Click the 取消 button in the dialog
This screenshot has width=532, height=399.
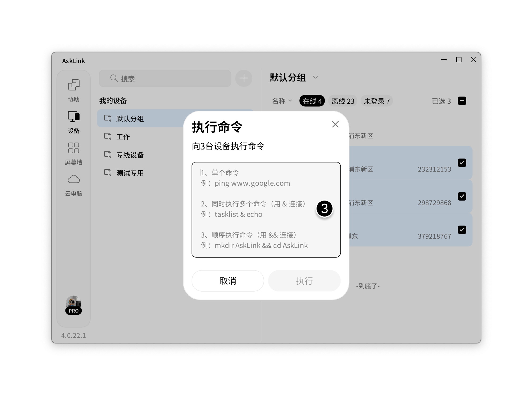tap(228, 281)
